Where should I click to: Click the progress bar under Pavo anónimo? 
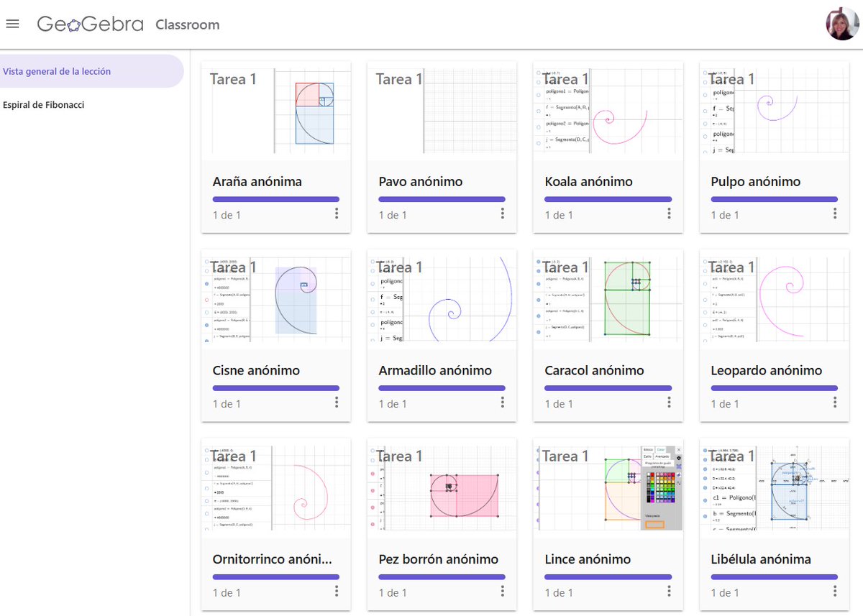point(441,198)
